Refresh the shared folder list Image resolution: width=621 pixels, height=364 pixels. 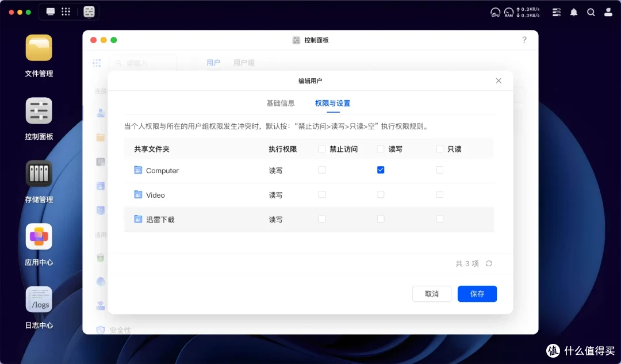[x=489, y=263]
